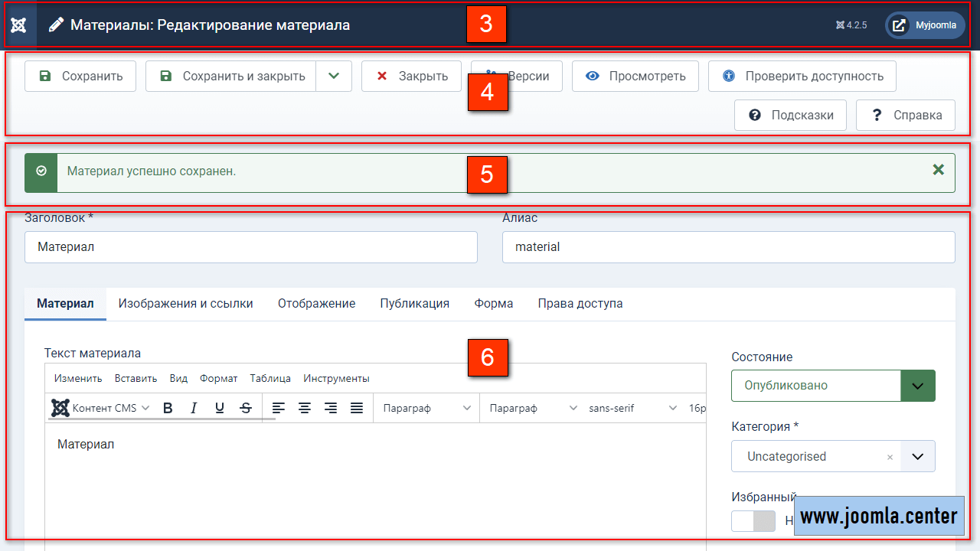The image size is (980, 551).
Task: Switch to the Изображения и ссылки tab
Action: 185,303
